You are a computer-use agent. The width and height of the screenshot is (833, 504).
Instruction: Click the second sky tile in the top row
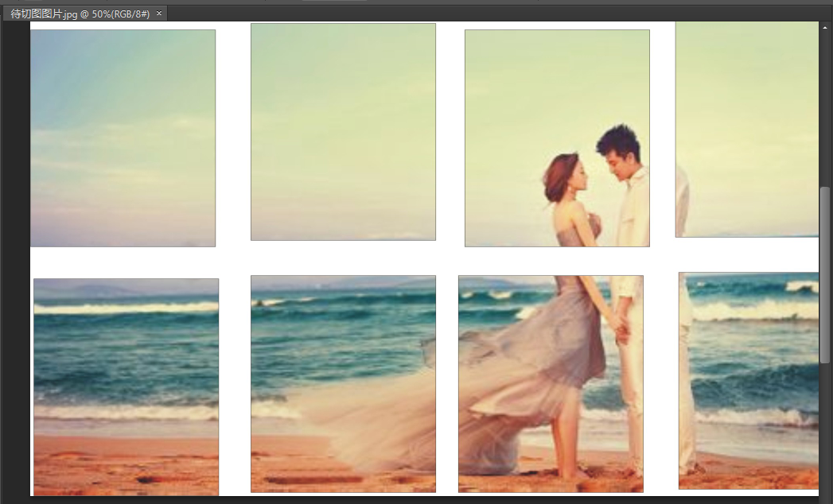(343, 132)
